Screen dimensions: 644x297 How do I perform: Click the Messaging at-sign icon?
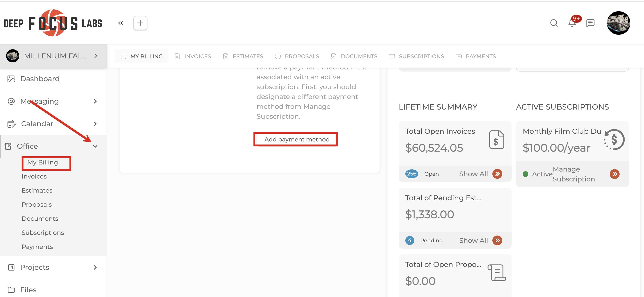pos(11,101)
